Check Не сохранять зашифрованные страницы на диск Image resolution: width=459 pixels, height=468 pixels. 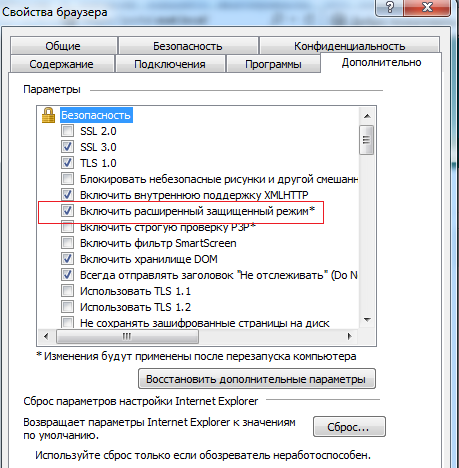pos(67,322)
